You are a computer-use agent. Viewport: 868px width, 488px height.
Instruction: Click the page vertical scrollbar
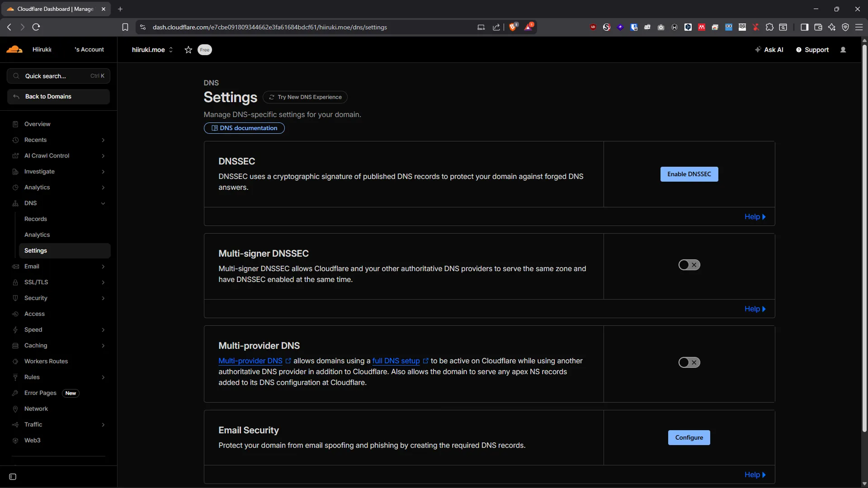coord(864,237)
